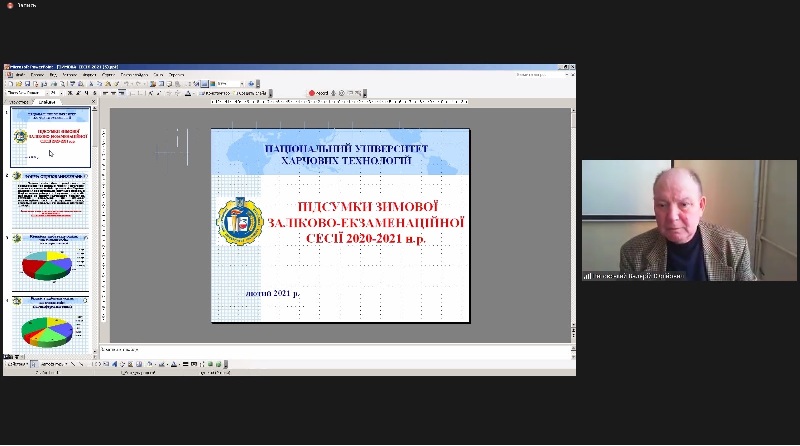Image resolution: width=800 pixels, height=446 pixels.
Task: Click the speaker video tile in Zoom
Action: [x=689, y=220]
